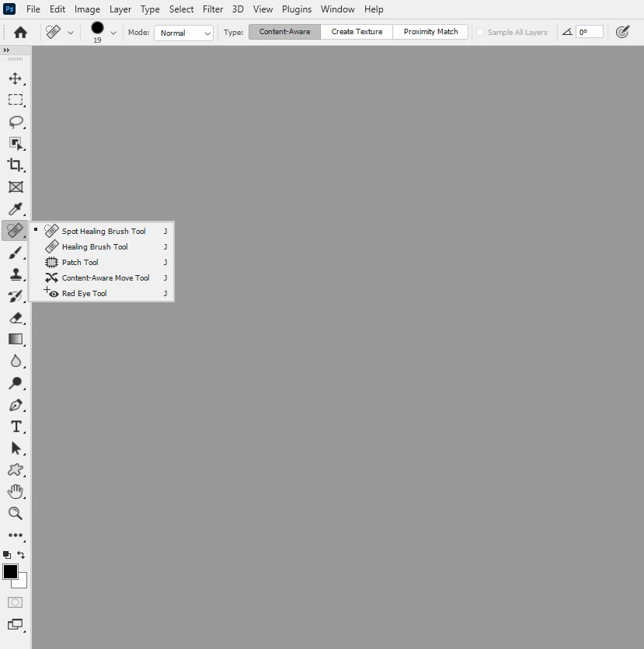Reset to default foreground and background colors
This screenshot has height=649, width=644.
[7, 555]
